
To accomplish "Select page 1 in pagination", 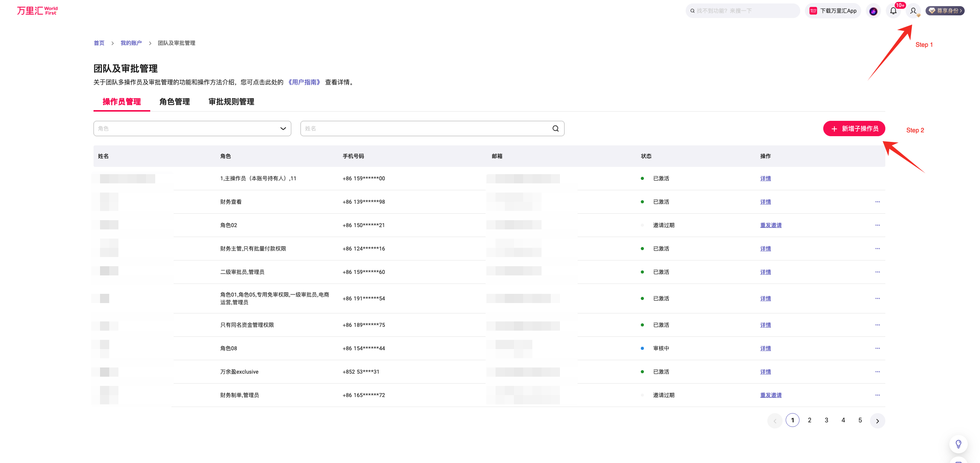I will [x=792, y=420].
